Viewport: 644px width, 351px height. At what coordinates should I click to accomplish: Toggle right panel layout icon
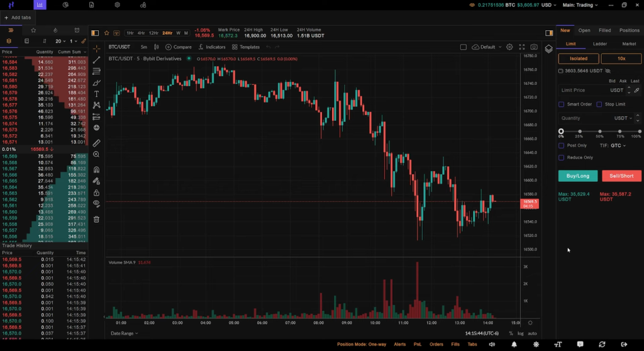pyautogui.click(x=548, y=33)
